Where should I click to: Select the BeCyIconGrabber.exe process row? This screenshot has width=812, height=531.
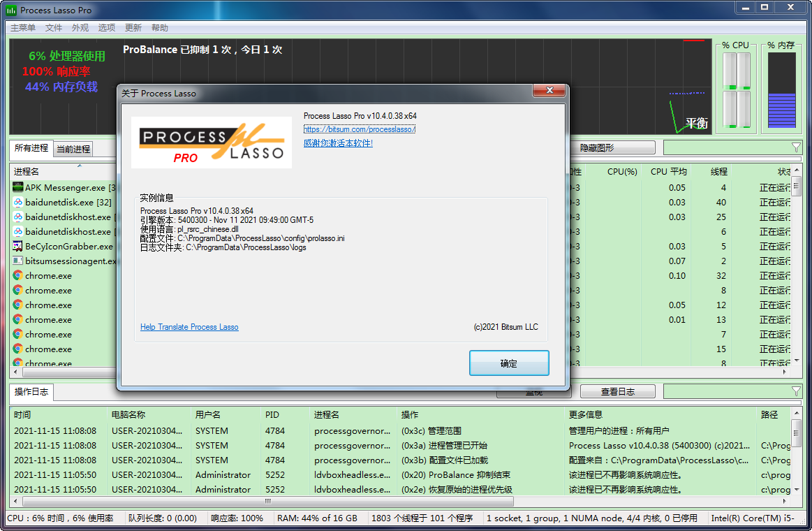64,246
